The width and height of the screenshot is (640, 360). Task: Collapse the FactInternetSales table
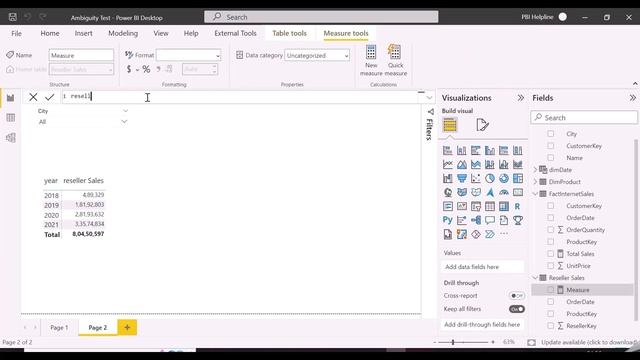[536, 194]
